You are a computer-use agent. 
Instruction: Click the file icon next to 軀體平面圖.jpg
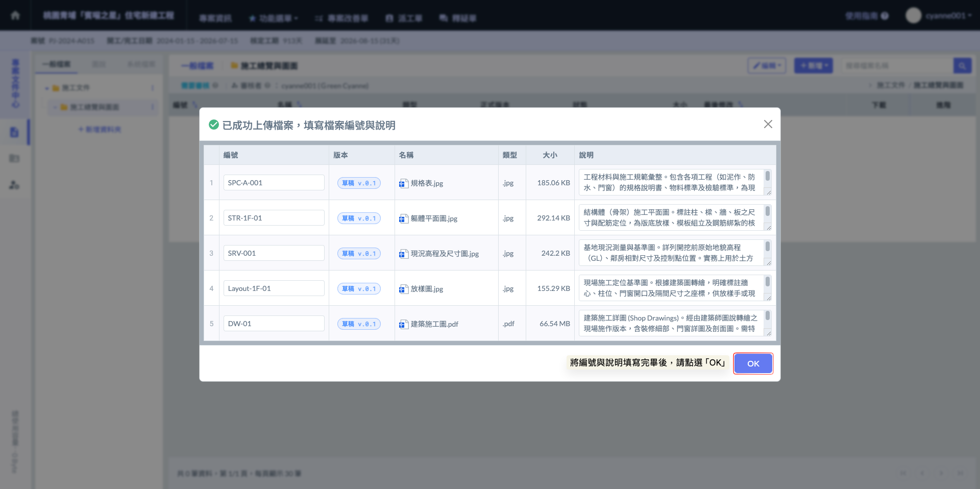[403, 218]
